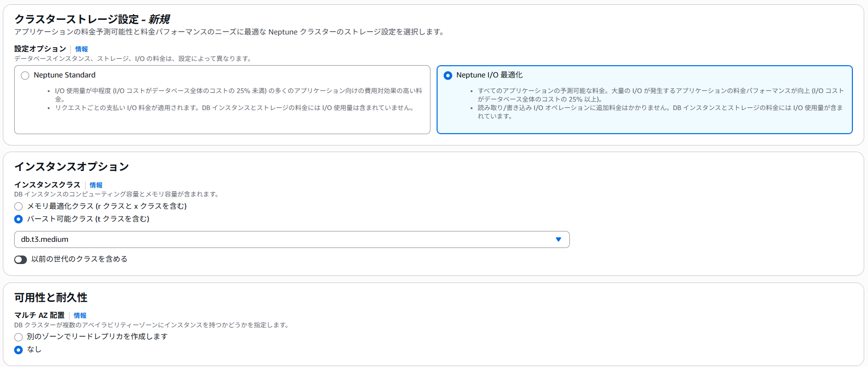868x367 pixels.
Task: Open 情報 link beside インスタンスクラス
Action: (x=96, y=185)
